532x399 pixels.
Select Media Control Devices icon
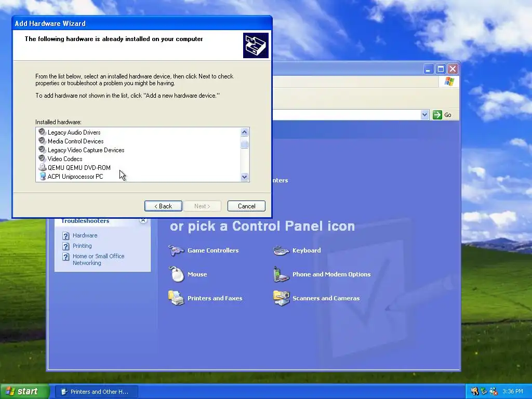click(42, 140)
